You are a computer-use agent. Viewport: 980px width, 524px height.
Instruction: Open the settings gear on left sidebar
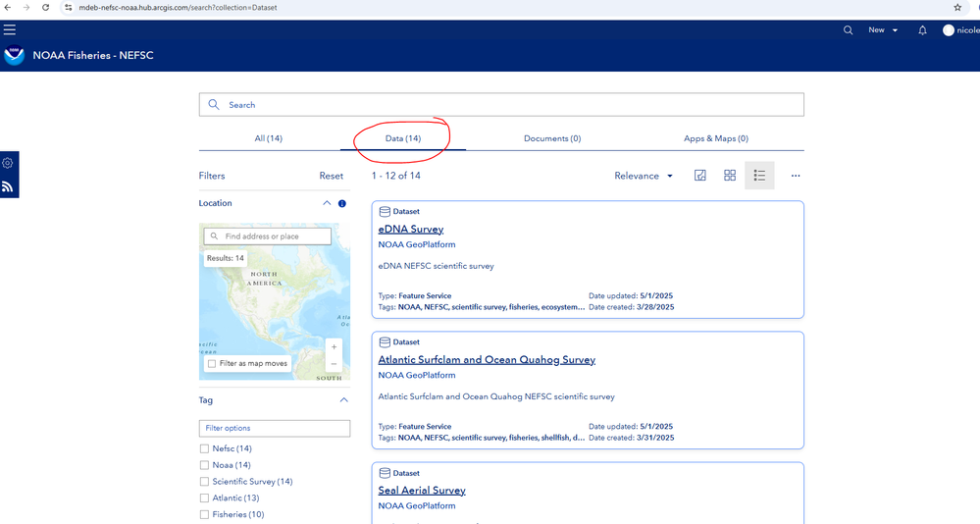[8, 163]
